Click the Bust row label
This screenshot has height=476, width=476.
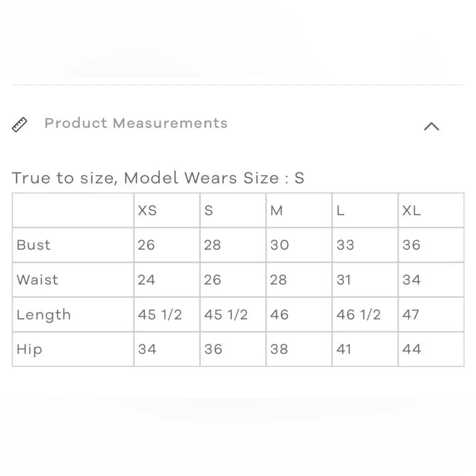pyautogui.click(x=33, y=245)
